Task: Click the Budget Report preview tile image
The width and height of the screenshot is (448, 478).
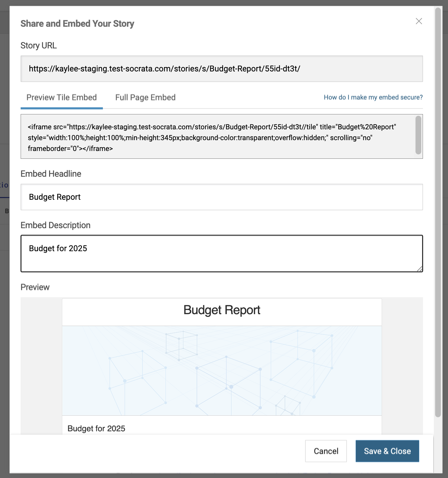Action: [222, 371]
